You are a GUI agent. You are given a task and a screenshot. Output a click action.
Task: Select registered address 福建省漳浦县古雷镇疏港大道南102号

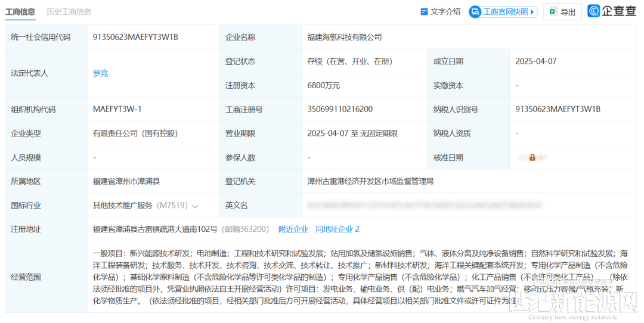155,229
